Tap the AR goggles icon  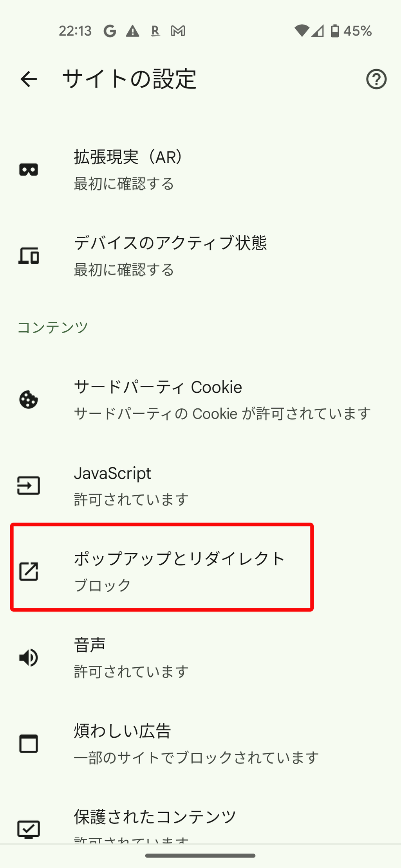(29, 170)
